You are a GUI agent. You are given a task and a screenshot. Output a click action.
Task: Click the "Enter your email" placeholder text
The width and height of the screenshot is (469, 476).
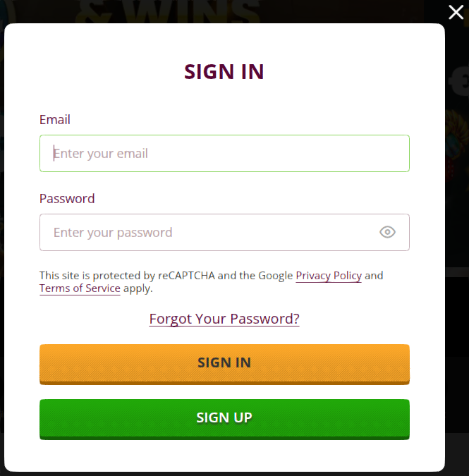pyautogui.click(x=101, y=154)
